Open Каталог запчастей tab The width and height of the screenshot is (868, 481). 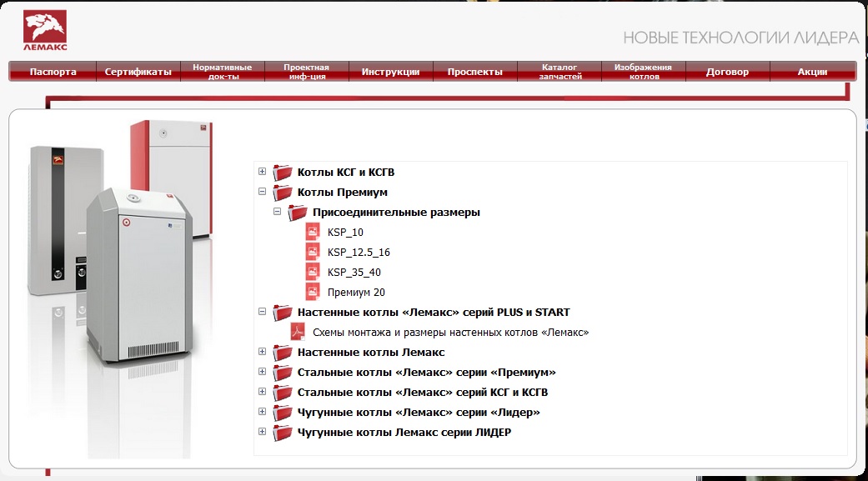coord(559,72)
